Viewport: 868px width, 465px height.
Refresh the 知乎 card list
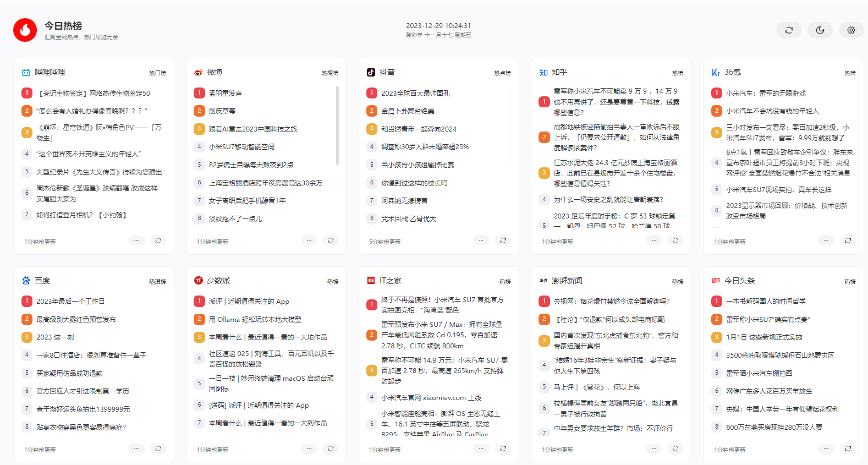[675, 240]
